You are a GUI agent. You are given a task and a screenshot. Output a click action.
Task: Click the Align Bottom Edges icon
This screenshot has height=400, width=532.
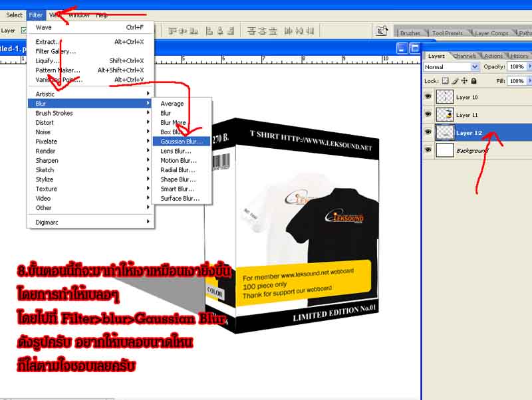click(x=194, y=31)
